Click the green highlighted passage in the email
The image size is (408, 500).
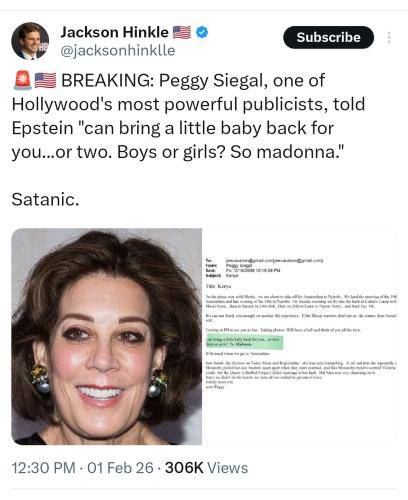coord(244,342)
